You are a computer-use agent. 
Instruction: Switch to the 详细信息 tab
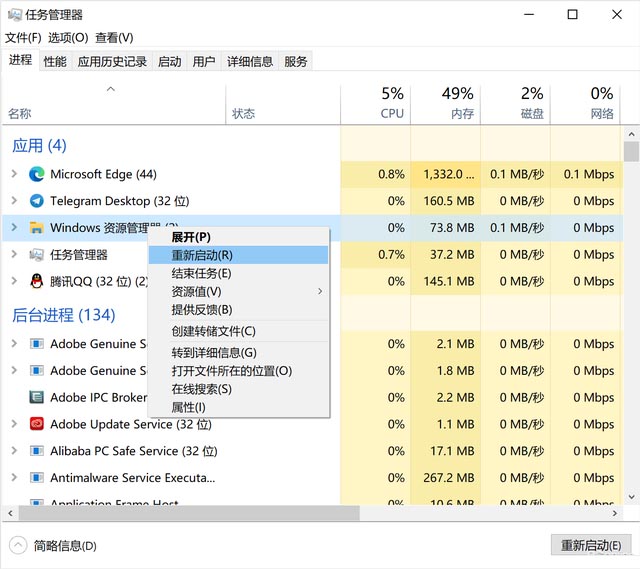click(250, 62)
